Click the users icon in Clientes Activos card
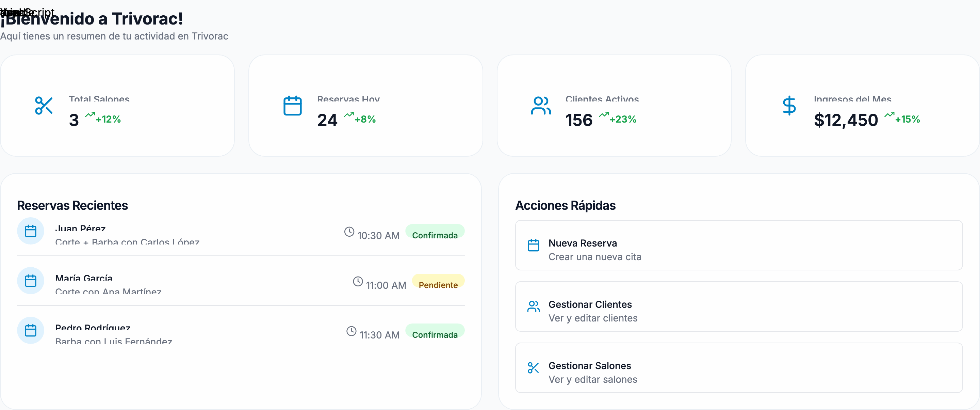This screenshot has width=980, height=410. [x=541, y=106]
